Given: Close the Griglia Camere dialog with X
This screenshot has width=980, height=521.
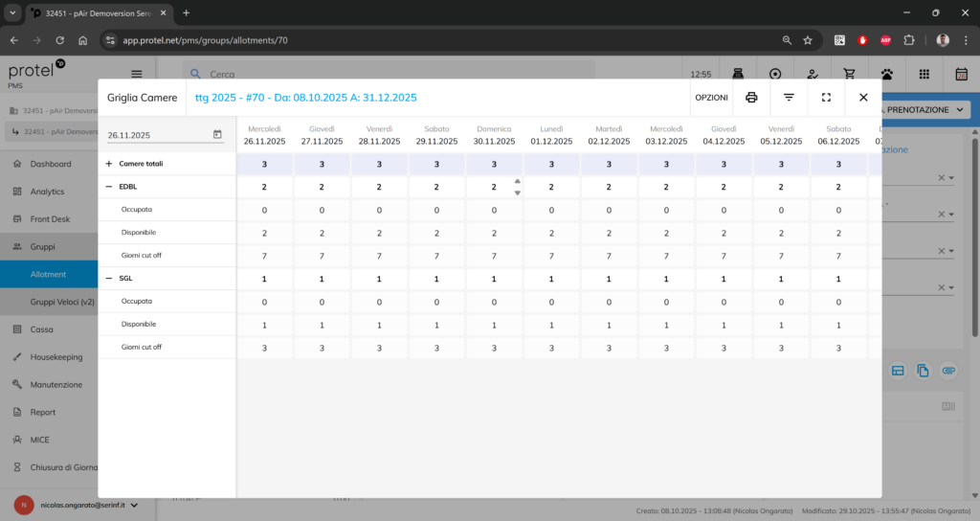Looking at the screenshot, I should click(x=863, y=98).
